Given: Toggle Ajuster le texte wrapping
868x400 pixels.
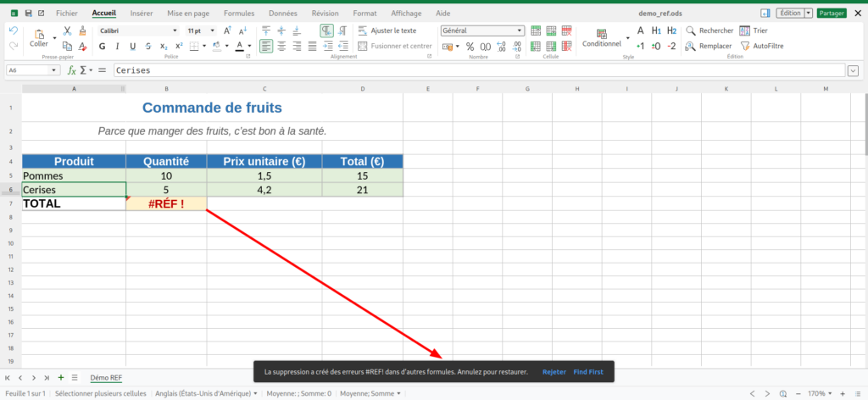Looking at the screenshot, I should click(387, 31).
